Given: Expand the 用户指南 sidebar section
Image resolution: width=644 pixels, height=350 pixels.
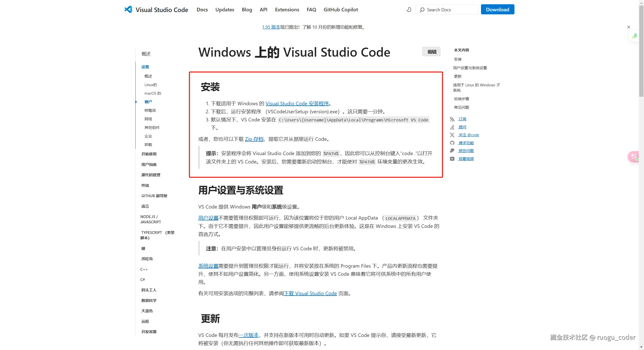Looking at the screenshot, I should tap(149, 164).
